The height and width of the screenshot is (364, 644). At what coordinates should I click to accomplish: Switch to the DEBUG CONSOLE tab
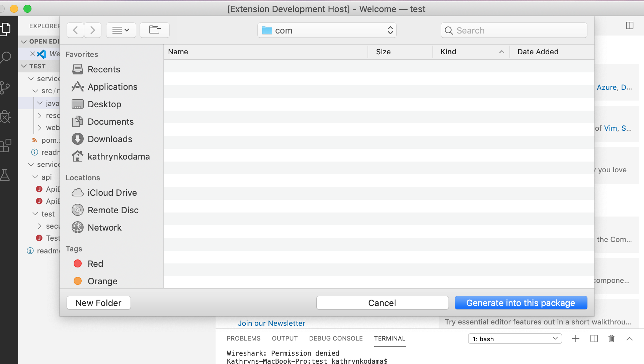[x=335, y=339]
